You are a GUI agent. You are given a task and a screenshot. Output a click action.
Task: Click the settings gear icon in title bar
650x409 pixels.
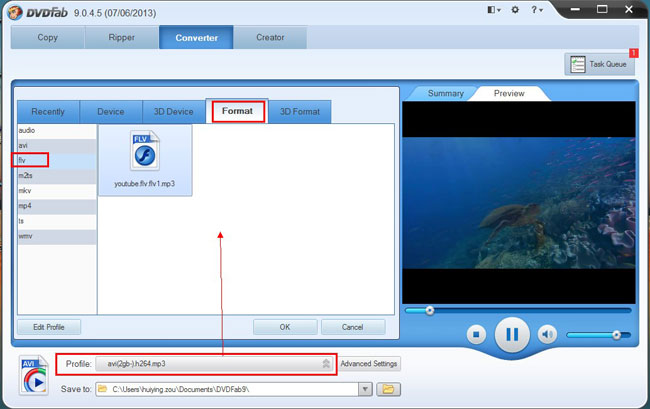pyautogui.click(x=515, y=10)
